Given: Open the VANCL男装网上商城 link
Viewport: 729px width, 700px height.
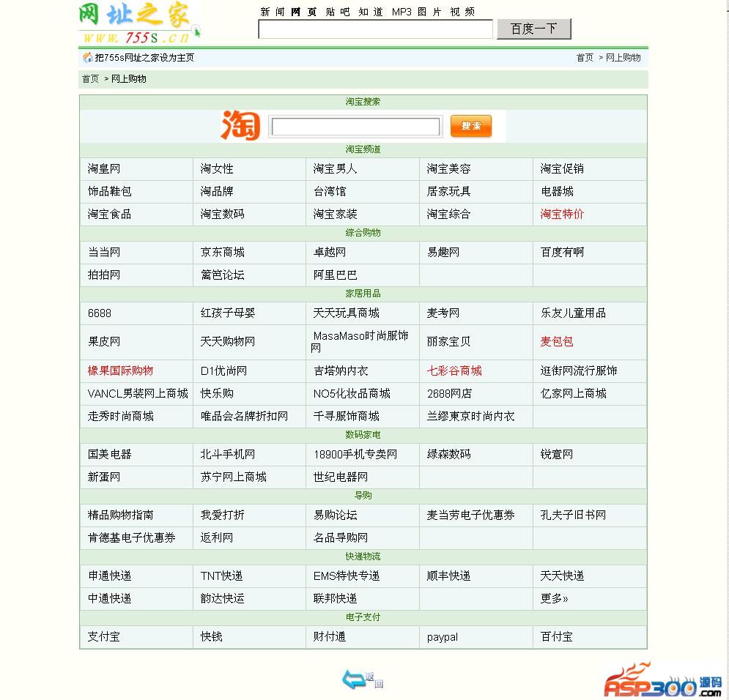Looking at the screenshot, I should point(138,393).
